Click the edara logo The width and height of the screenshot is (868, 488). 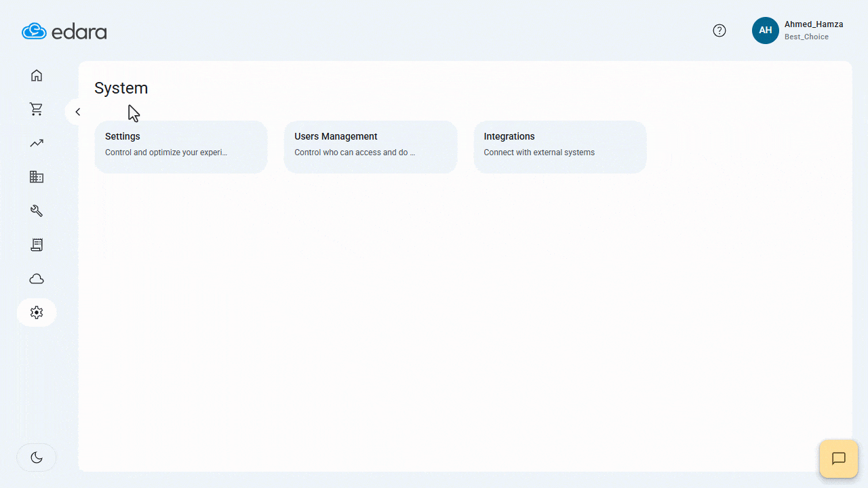click(x=64, y=31)
